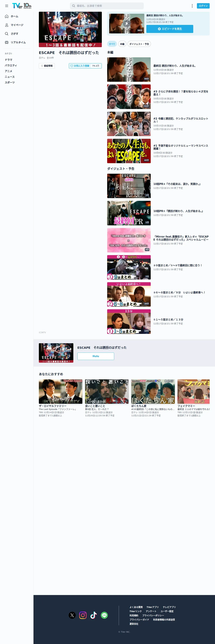Open よくある質問 footer link
Screen dimensions: 215x644
[136, 607]
